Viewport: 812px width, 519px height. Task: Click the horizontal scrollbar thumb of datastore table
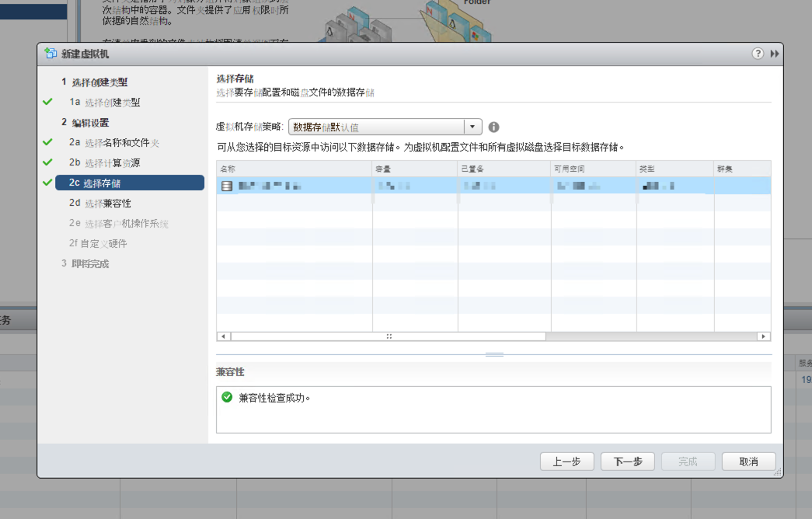pyautogui.click(x=389, y=336)
